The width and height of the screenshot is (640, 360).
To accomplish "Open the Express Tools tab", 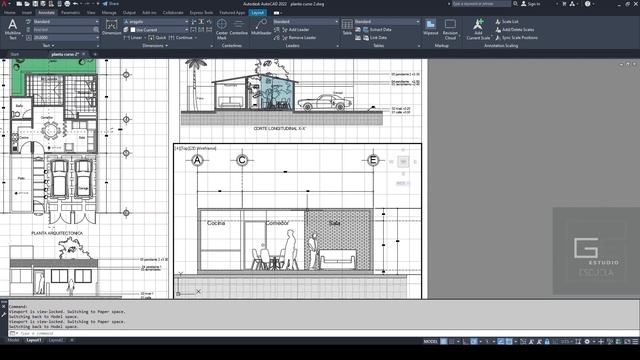I will [201, 13].
